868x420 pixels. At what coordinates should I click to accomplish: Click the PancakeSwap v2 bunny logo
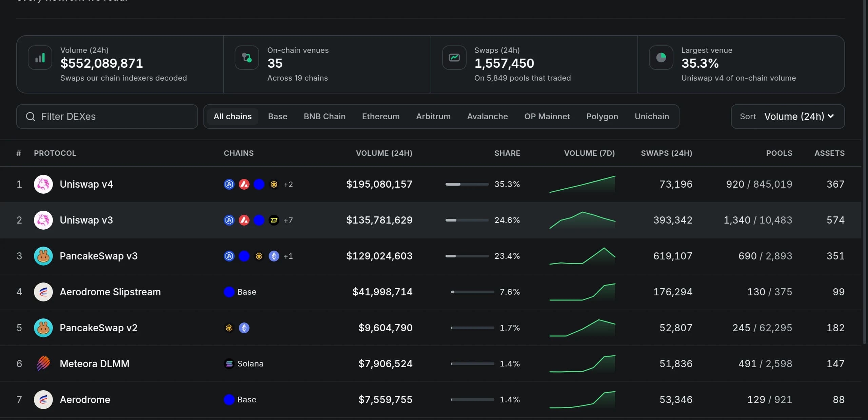(43, 328)
